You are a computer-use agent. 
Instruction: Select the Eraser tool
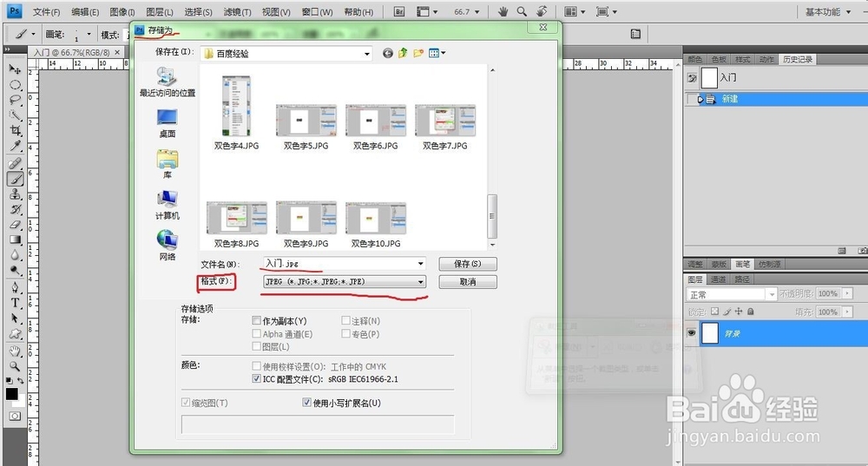(15, 225)
